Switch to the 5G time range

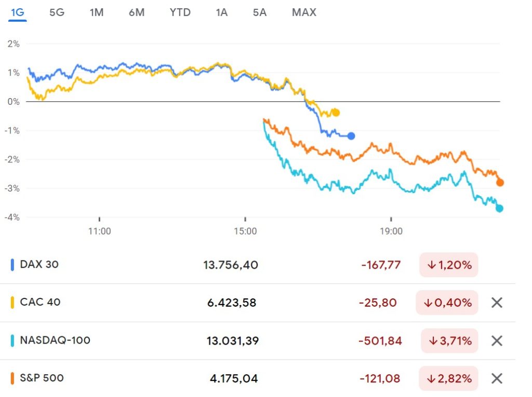point(57,12)
